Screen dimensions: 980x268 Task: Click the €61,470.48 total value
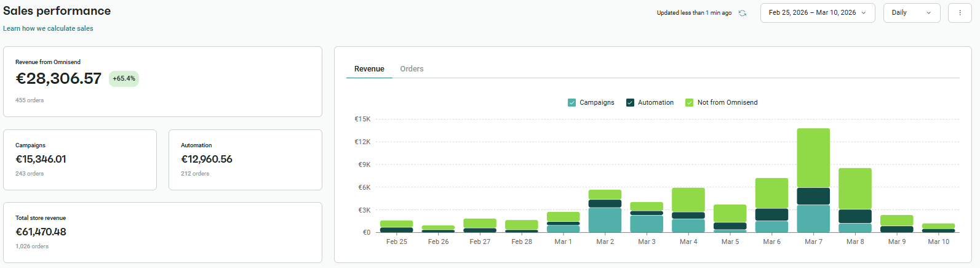[x=41, y=232]
